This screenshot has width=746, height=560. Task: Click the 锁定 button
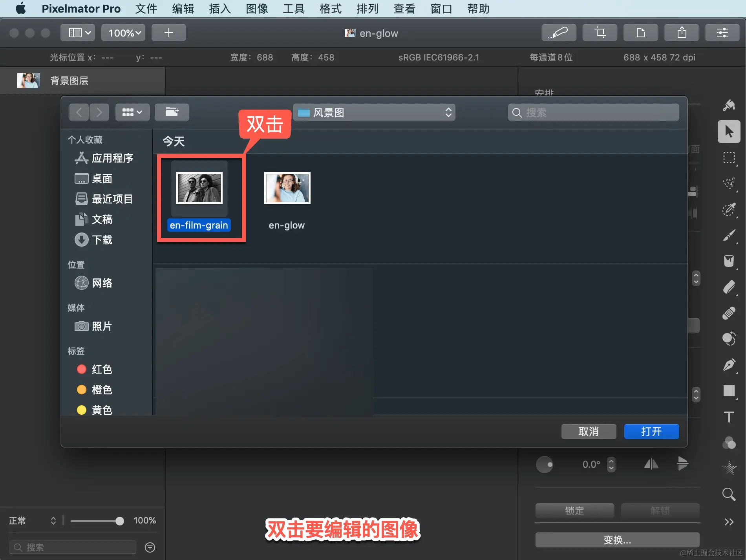(574, 511)
